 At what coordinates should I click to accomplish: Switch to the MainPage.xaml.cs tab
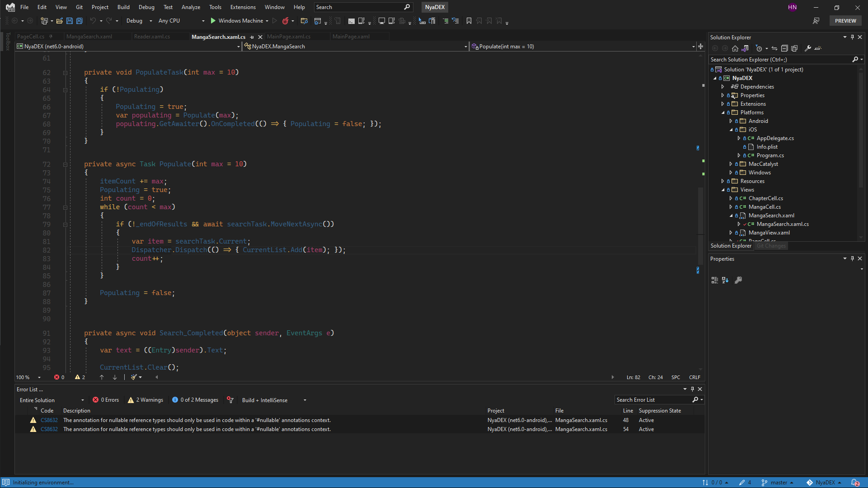click(289, 36)
